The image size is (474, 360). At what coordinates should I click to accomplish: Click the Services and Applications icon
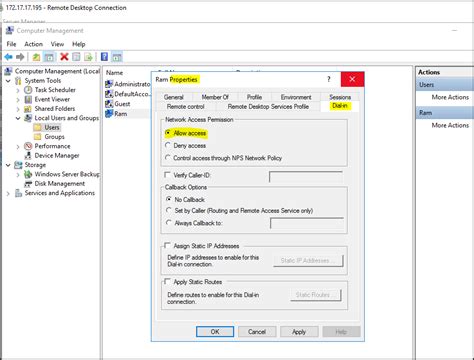point(19,193)
